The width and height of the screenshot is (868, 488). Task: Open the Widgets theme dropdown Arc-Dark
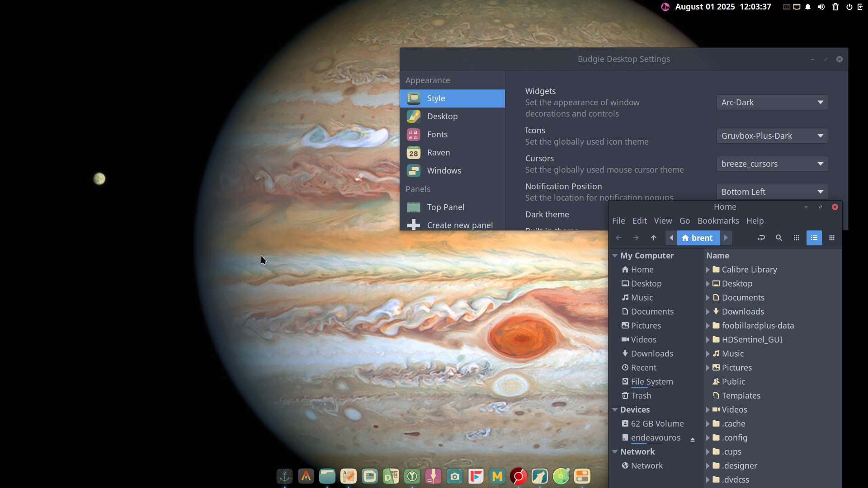(772, 103)
